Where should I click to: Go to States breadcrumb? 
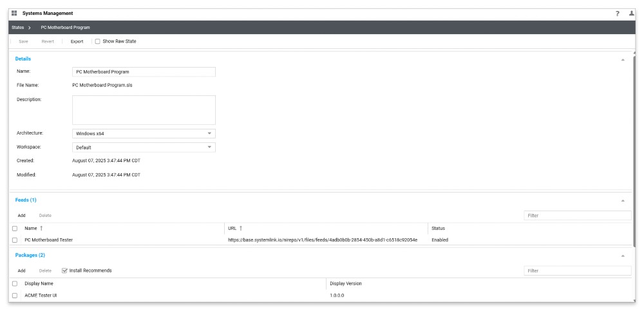click(18, 28)
